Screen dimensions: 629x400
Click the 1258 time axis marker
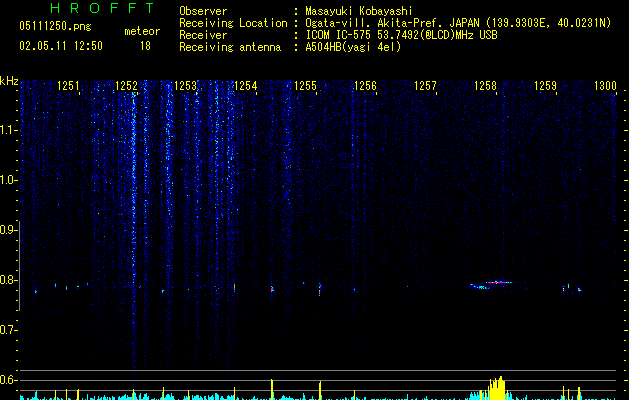tap(485, 86)
